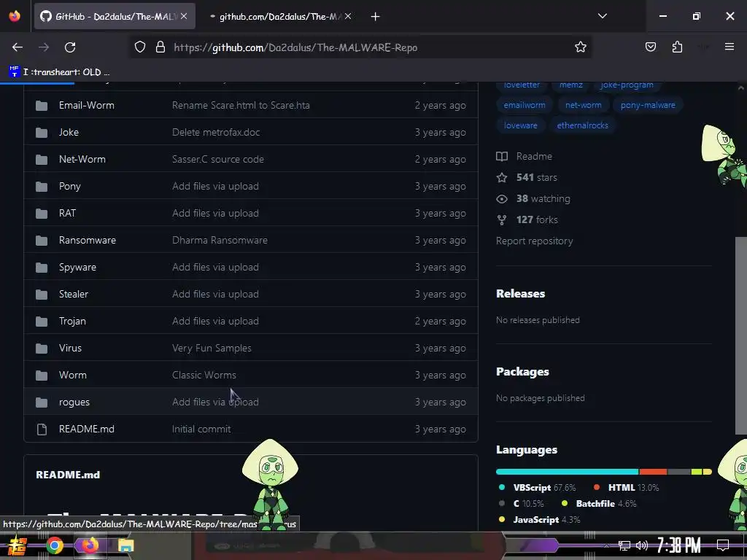The image size is (747, 560).
Task: Open commit 'Sasser.C source code'
Action: click(217, 159)
